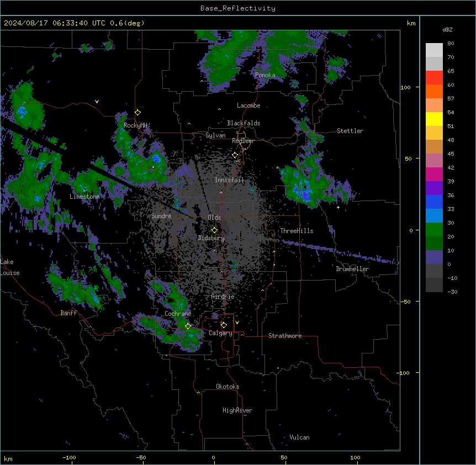Image resolution: width=476 pixels, height=465 pixels.
Task: Click the yellow V marker east of Calgary
Action: 237,323
